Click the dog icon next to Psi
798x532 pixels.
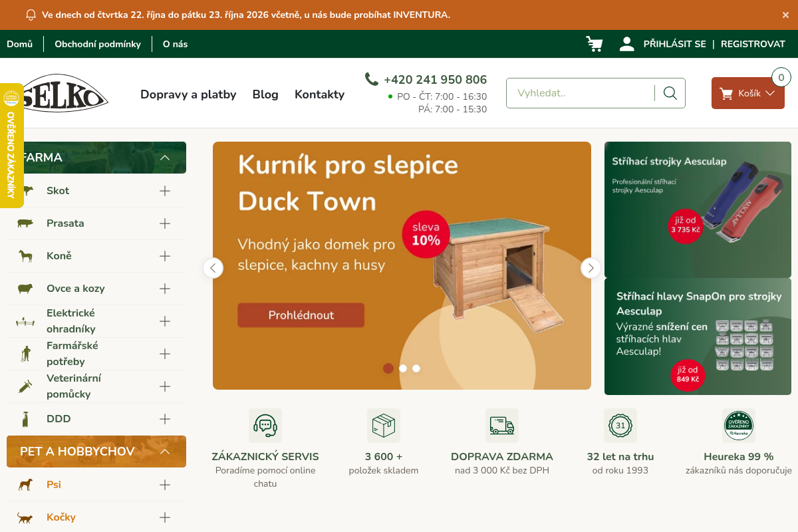pyautogui.click(x=25, y=485)
